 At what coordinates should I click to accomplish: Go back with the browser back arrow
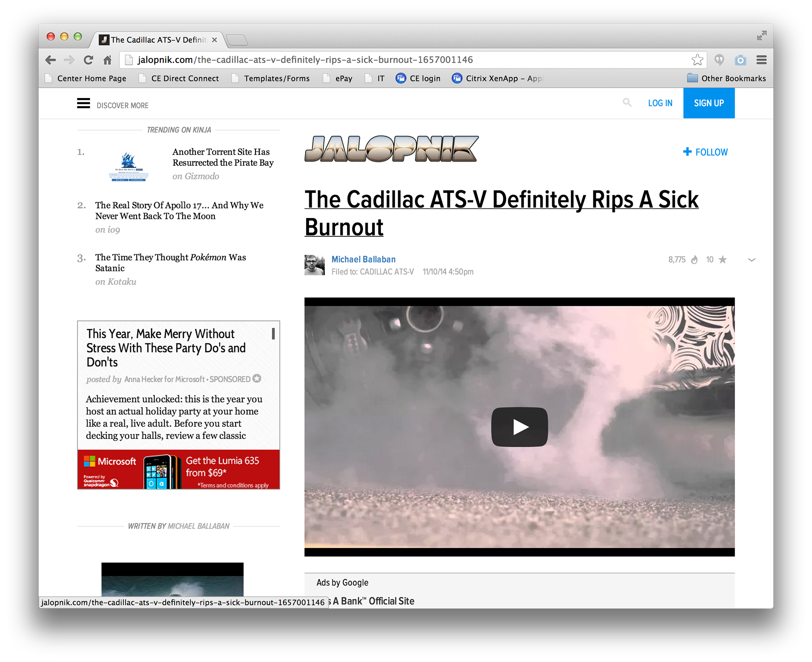click(51, 60)
